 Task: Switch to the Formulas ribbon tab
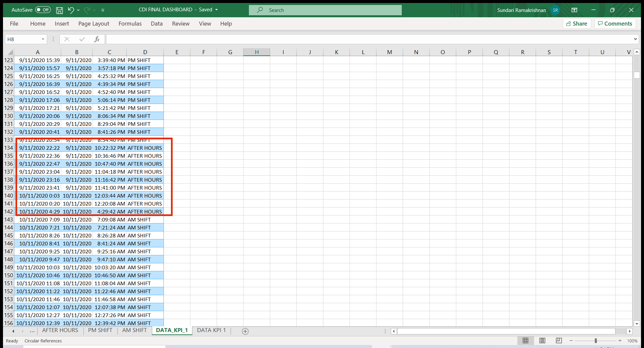coord(130,24)
